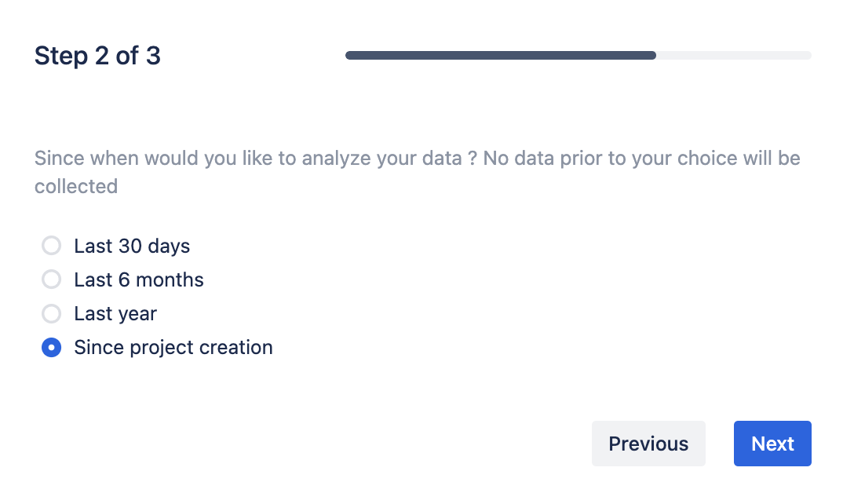Click the dark filled portion of progress bar

[500, 56]
